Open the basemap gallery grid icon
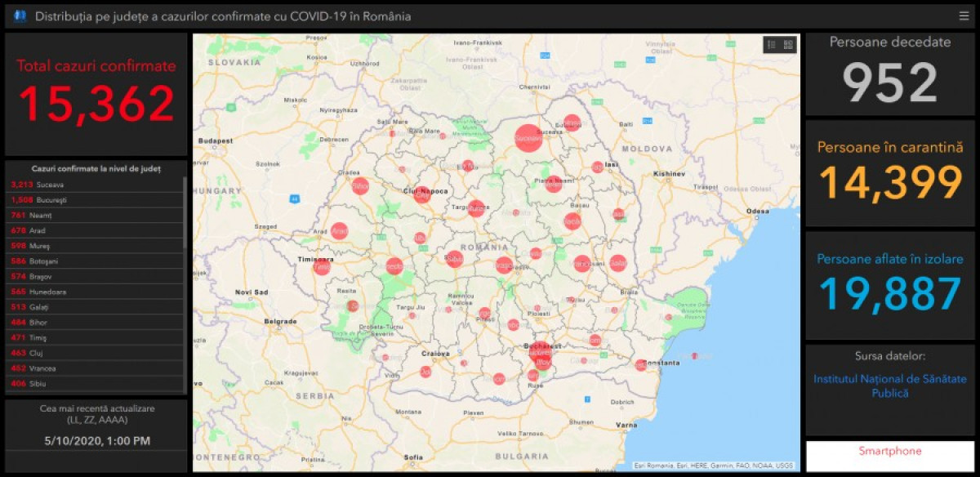980x477 pixels. [x=788, y=45]
